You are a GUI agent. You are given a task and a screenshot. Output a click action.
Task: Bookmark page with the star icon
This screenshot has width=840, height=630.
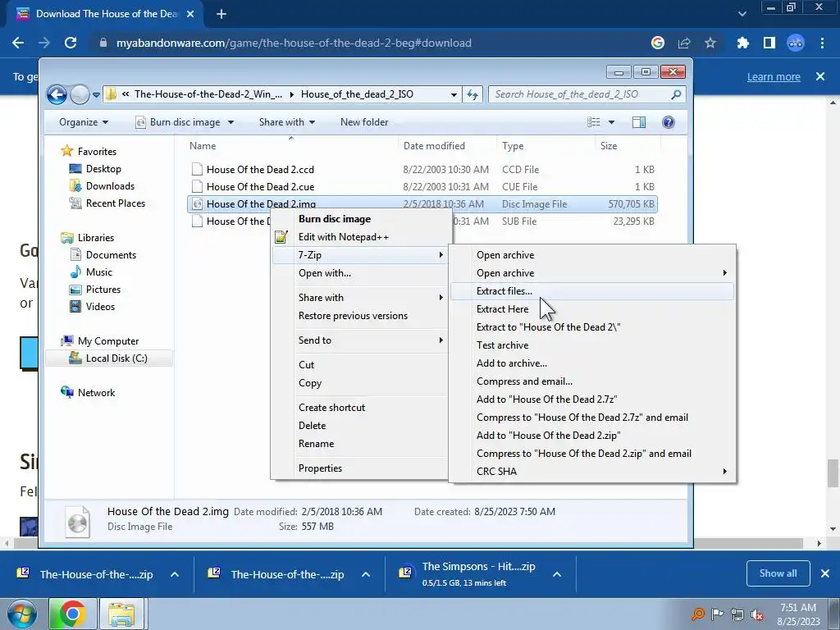(710, 43)
